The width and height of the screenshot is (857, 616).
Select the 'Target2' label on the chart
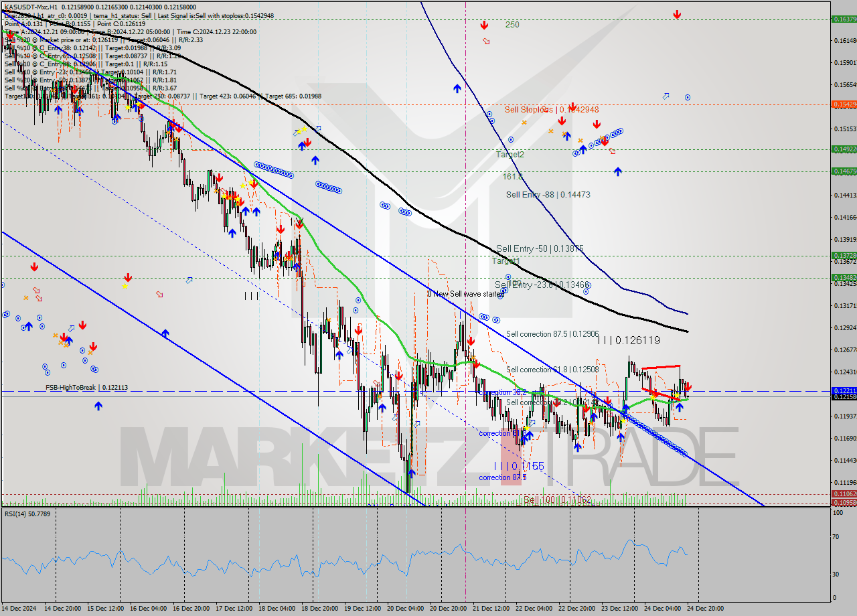coord(510,155)
